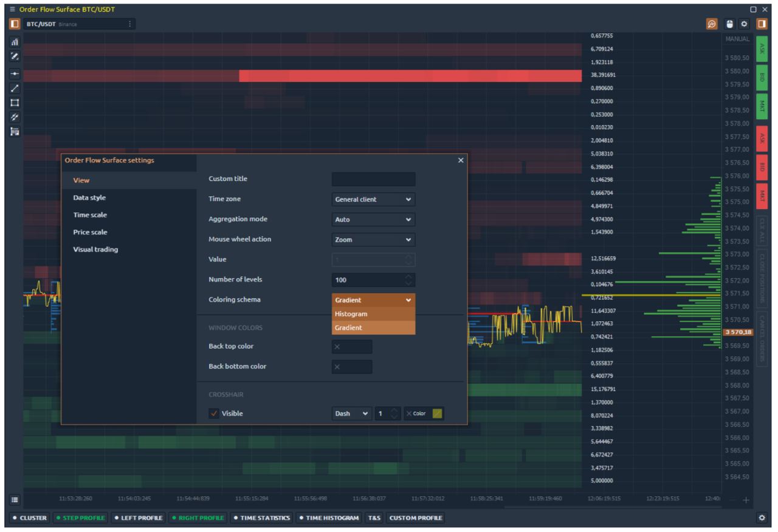Open the BTC/USDT symbol options menu
Screen dimensions: 778x532
(x=129, y=24)
